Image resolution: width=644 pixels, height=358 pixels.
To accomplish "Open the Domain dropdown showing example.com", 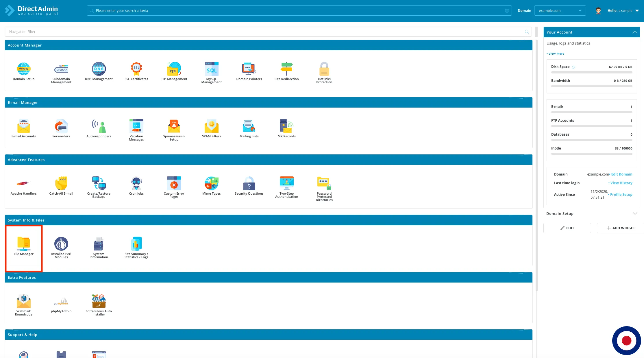I will pos(560,11).
